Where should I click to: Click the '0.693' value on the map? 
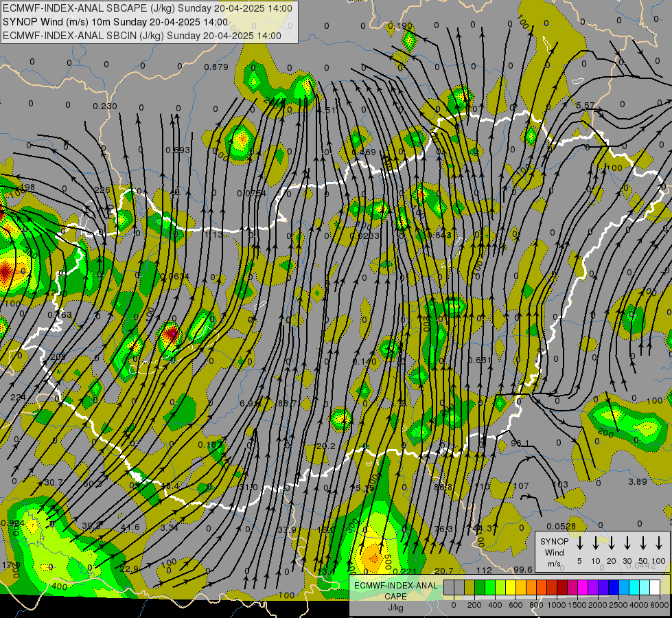tap(177, 150)
